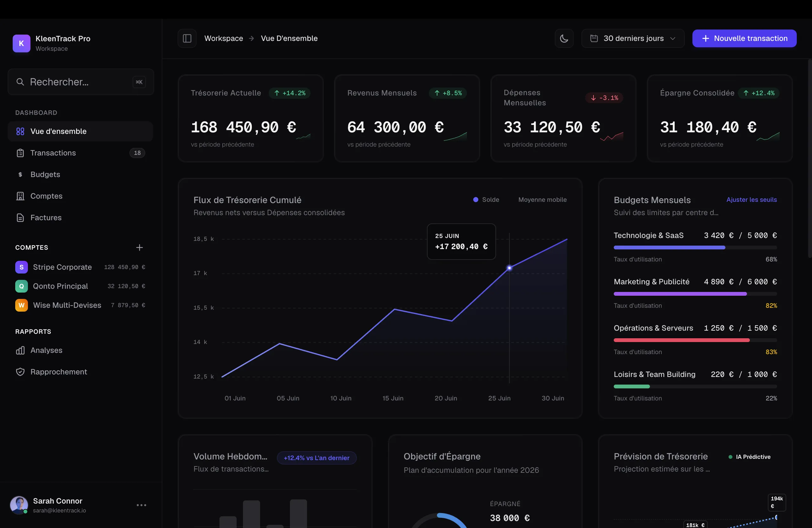Click the Épargne Consolidée +12.4% badge
The width and height of the screenshot is (812, 528).
759,93
